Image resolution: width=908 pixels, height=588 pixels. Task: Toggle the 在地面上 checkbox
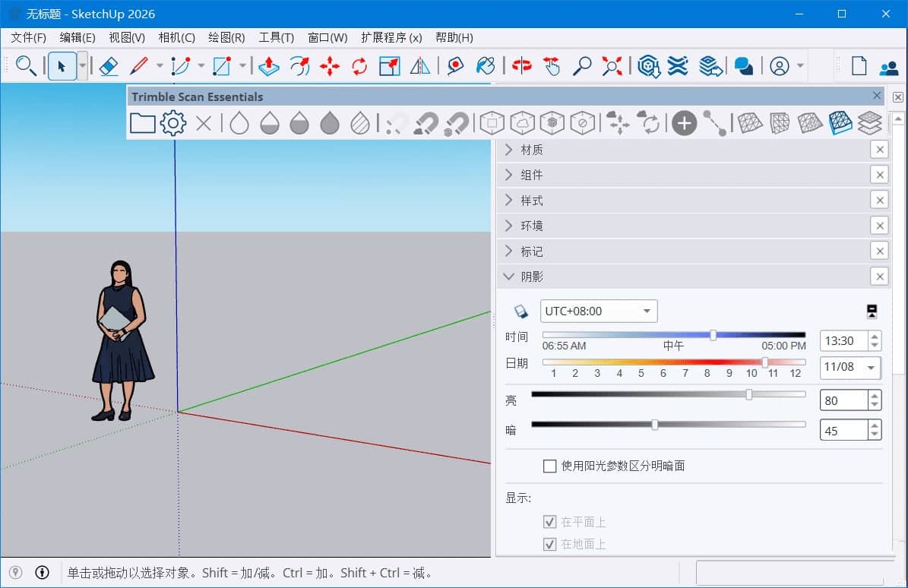[550, 544]
